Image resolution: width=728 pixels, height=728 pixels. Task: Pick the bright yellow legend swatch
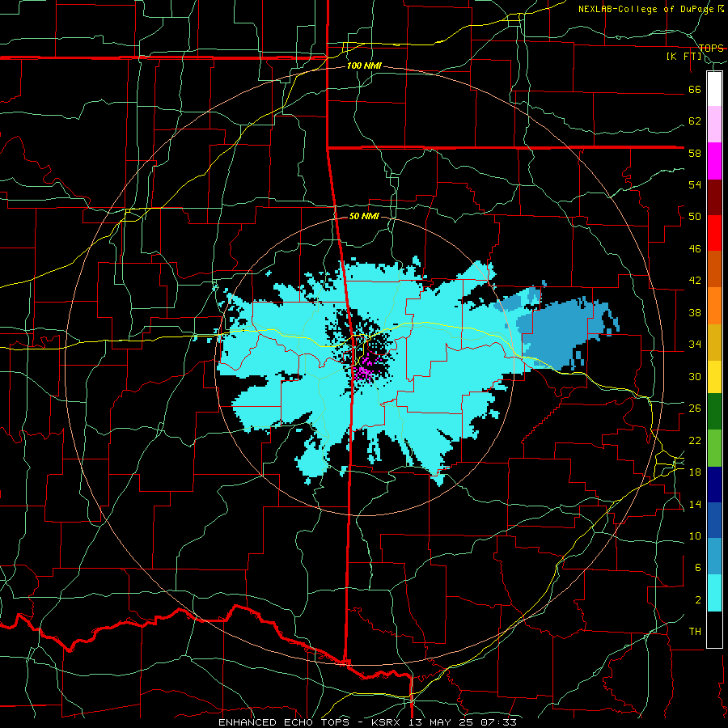tap(714, 377)
